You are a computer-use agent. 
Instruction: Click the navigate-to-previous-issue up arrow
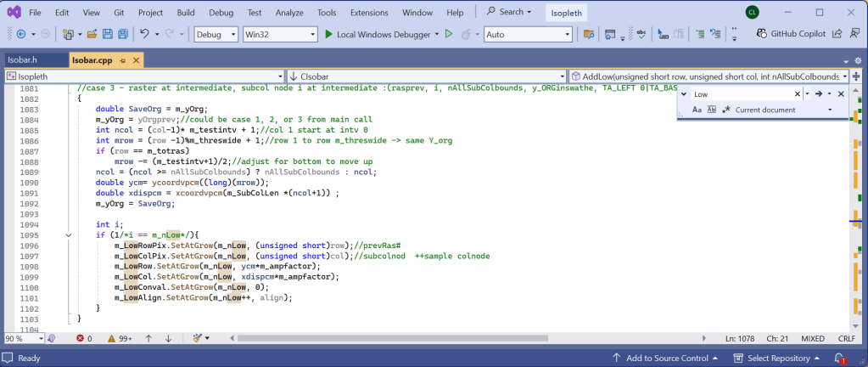pos(149,338)
